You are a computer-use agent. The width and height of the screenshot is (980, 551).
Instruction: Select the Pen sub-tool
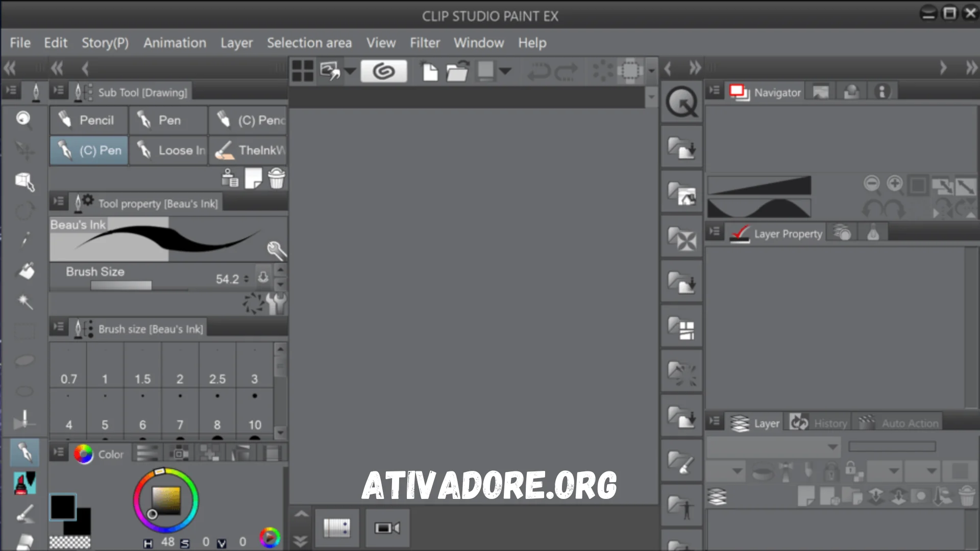(168, 120)
